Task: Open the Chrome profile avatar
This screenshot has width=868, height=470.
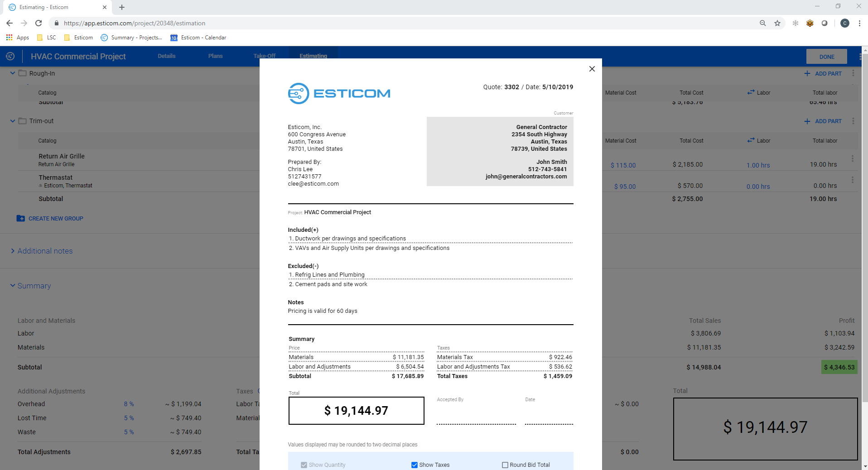Action: [845, 23]
